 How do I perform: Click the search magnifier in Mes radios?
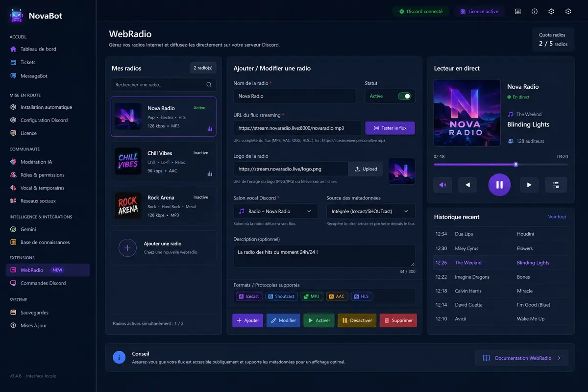[x=209, y=85]
